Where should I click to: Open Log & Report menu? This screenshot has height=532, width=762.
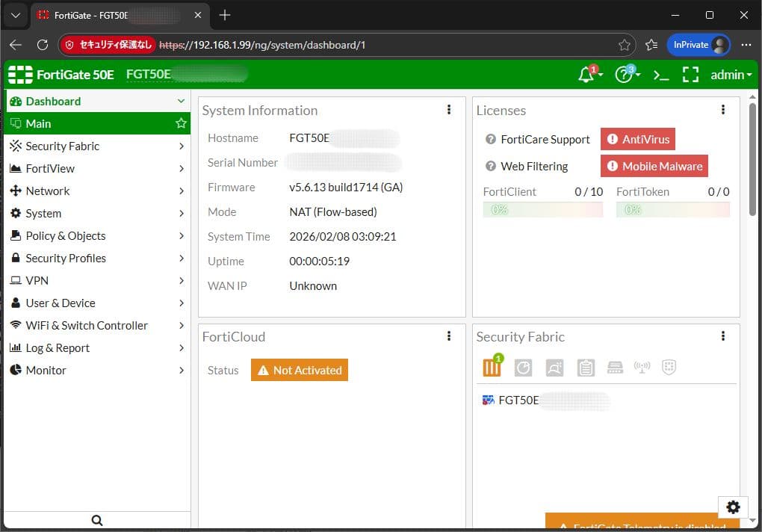click(x=96, y=347)
